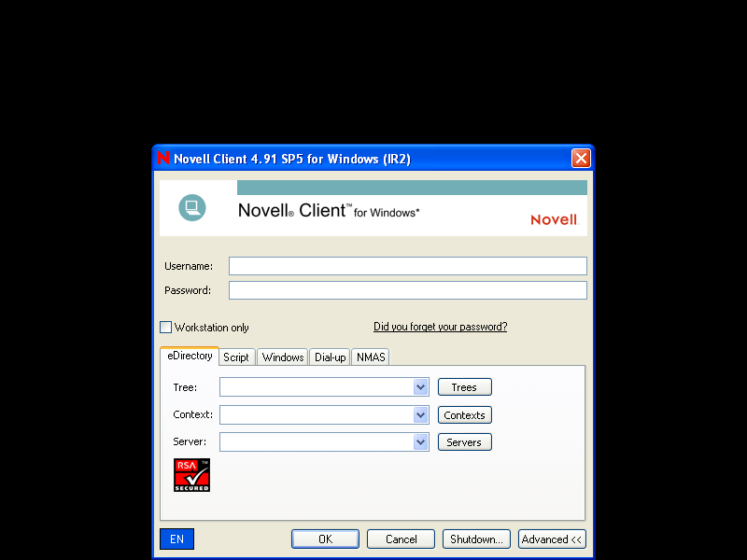Close the Novell Client login dialog

tap(581, 159)
